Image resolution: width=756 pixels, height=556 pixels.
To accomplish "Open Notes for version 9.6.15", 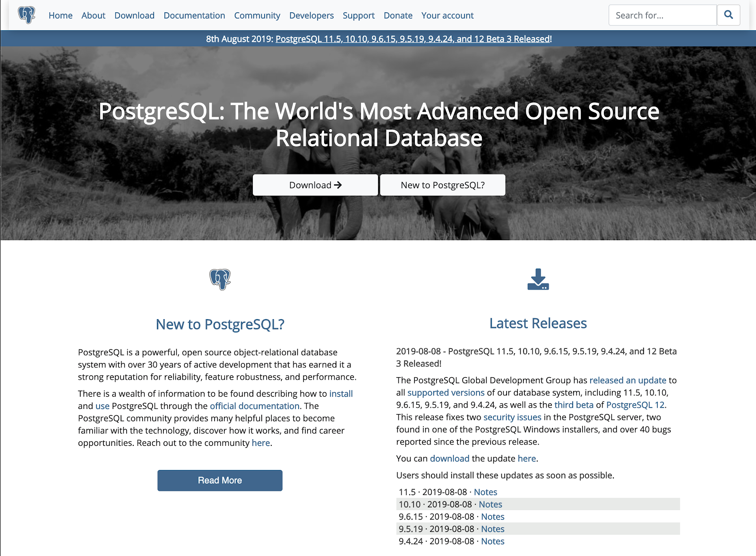I will (x=493, y=517).
